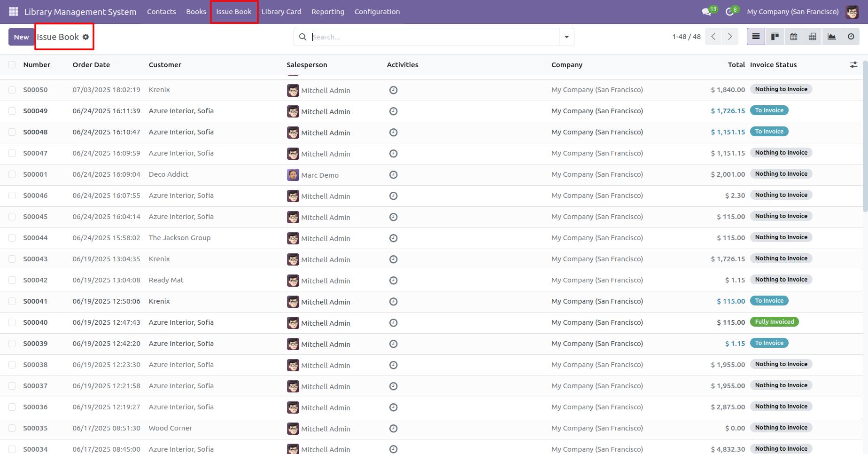Open the Contacts menu

click(162, 12)
